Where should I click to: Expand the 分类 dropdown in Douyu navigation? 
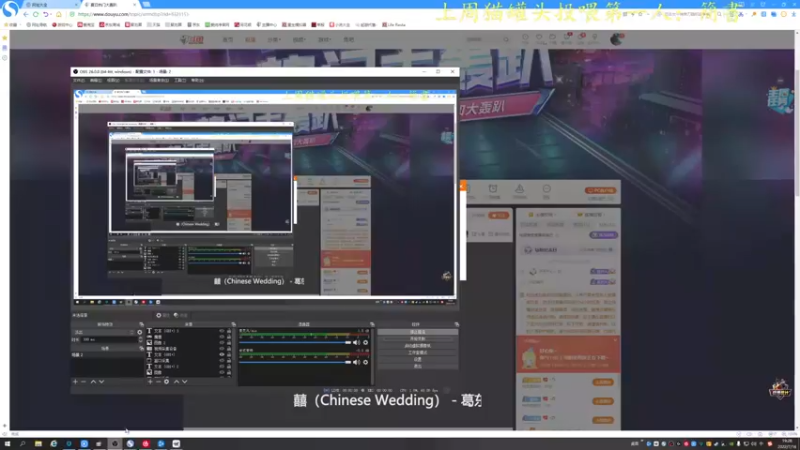click(274, 39)
